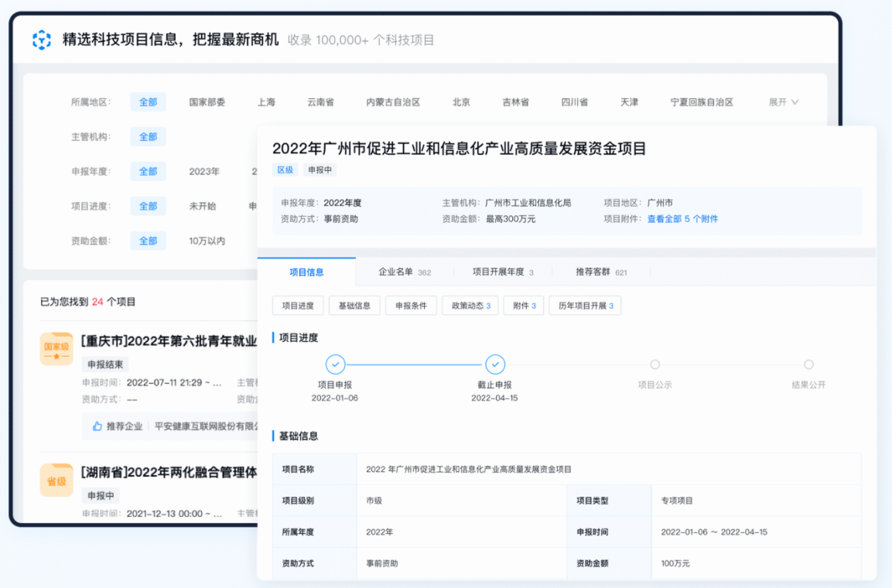Open the 重庆市 2022年第六批 project title
Image resolution: width=892 pixels, height=588 pixels.
[x=169, y=340]
